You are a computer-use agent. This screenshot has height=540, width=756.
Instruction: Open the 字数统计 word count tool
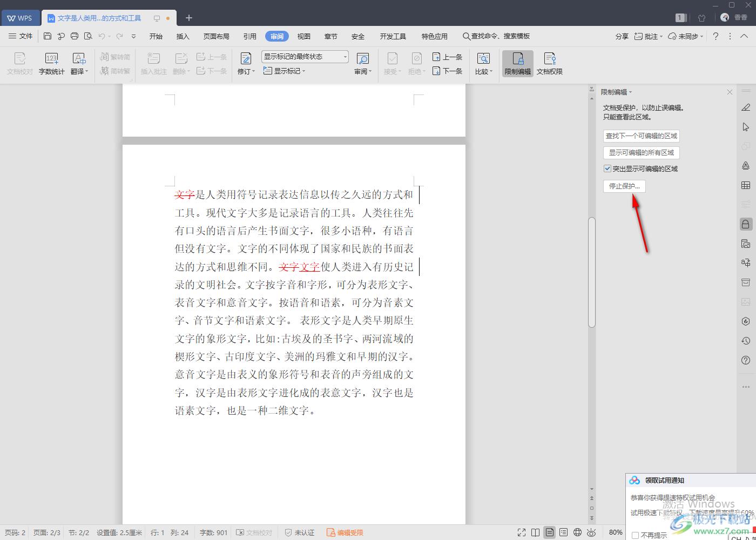[52, 64]
